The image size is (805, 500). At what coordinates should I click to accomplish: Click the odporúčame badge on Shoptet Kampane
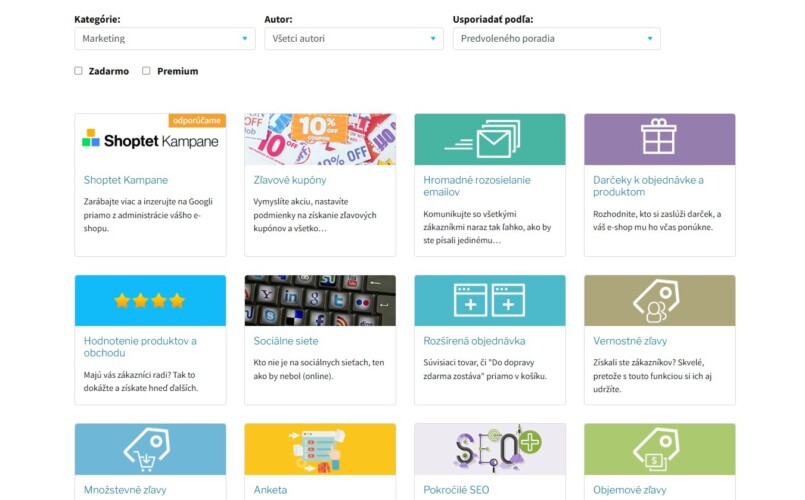197,121
